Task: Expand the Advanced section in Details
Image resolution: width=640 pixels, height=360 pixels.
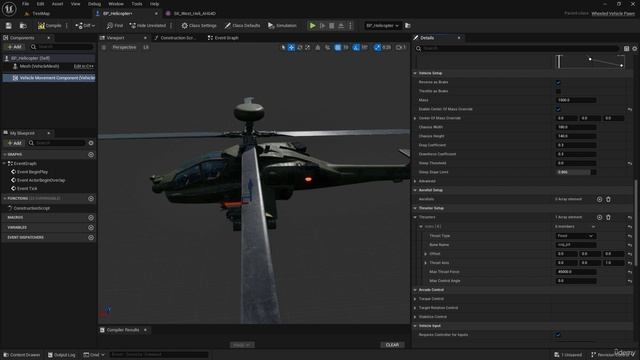Action: [415, 181]
